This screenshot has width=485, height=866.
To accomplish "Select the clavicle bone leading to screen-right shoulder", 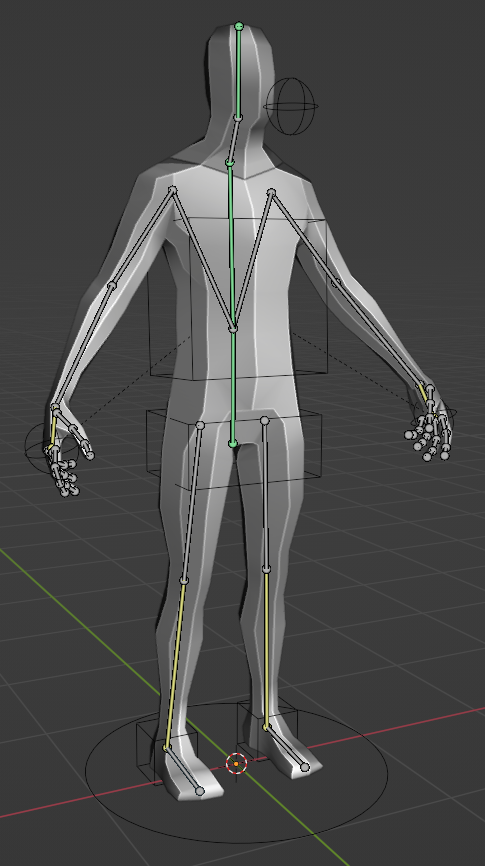I will tap(252, 260).
